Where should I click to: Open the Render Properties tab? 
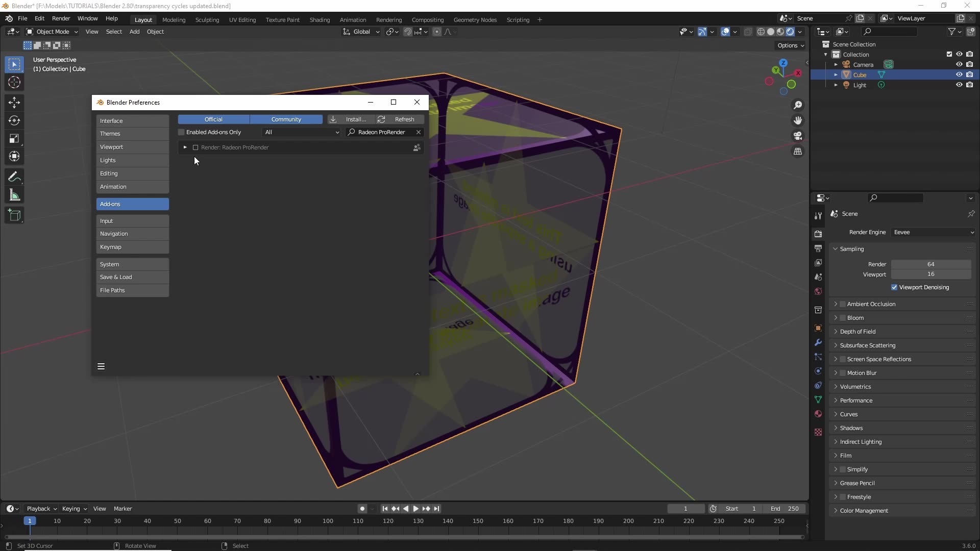[x=818, y=233]
